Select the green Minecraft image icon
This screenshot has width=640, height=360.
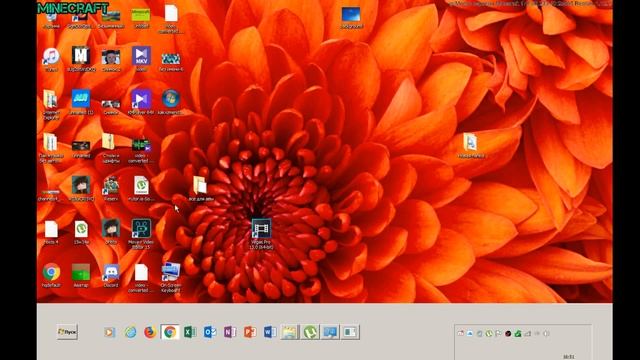pos(141,18)
